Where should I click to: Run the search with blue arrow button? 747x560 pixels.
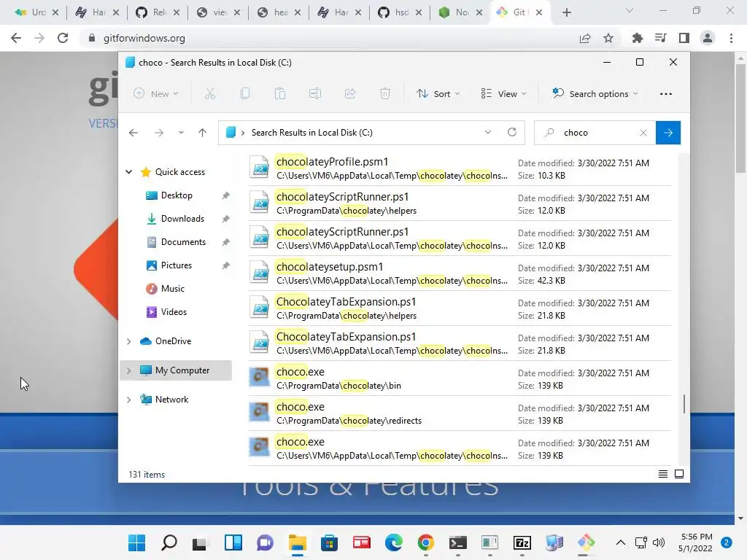click(668, 133)
